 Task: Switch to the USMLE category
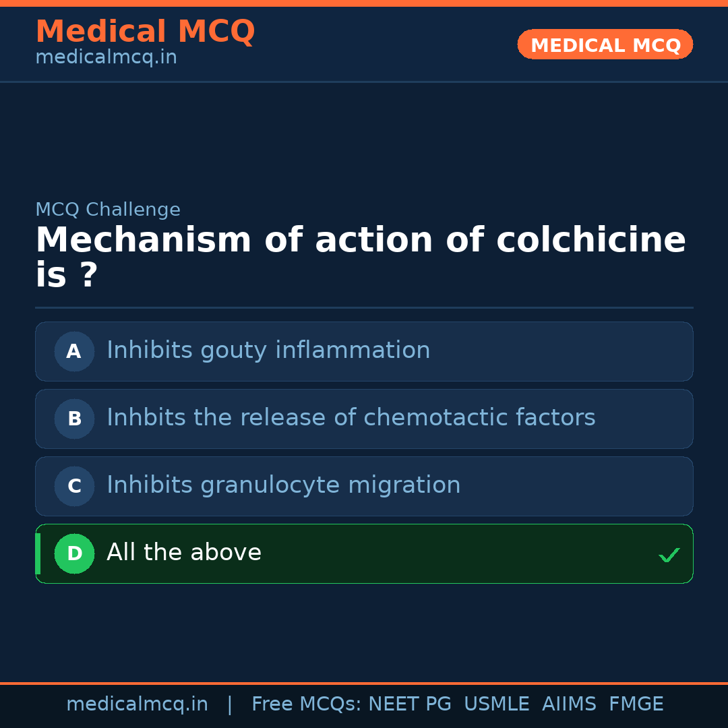[497, 704]
